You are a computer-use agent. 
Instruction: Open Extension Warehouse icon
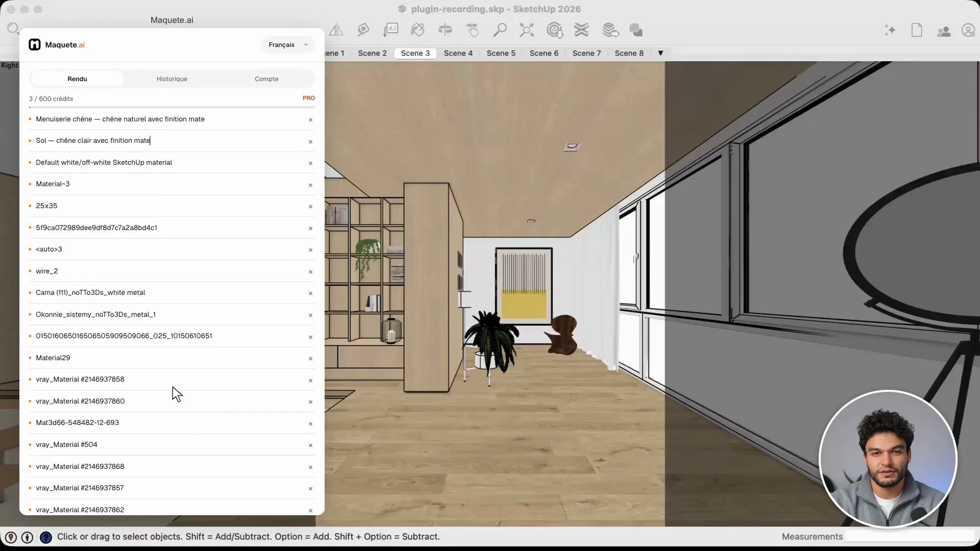pyautogui.click(x=581, y=30)
